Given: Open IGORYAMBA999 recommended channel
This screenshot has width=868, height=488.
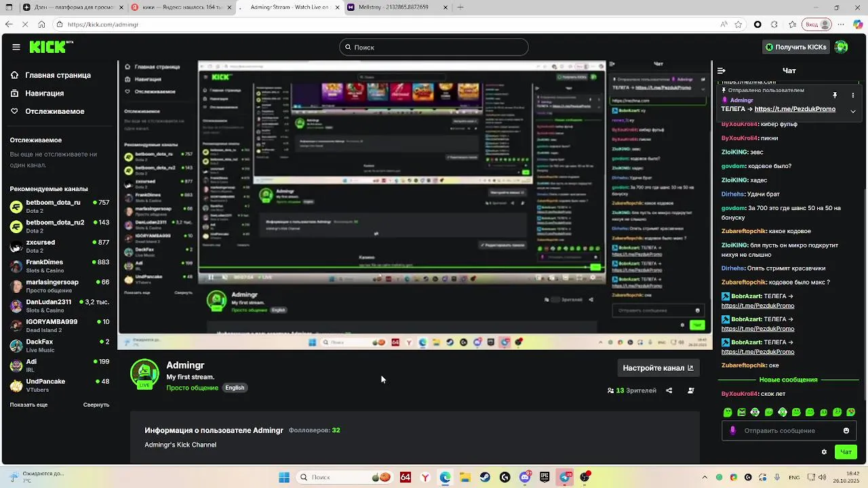Looking at the screenshot, I should pos(60,326).
